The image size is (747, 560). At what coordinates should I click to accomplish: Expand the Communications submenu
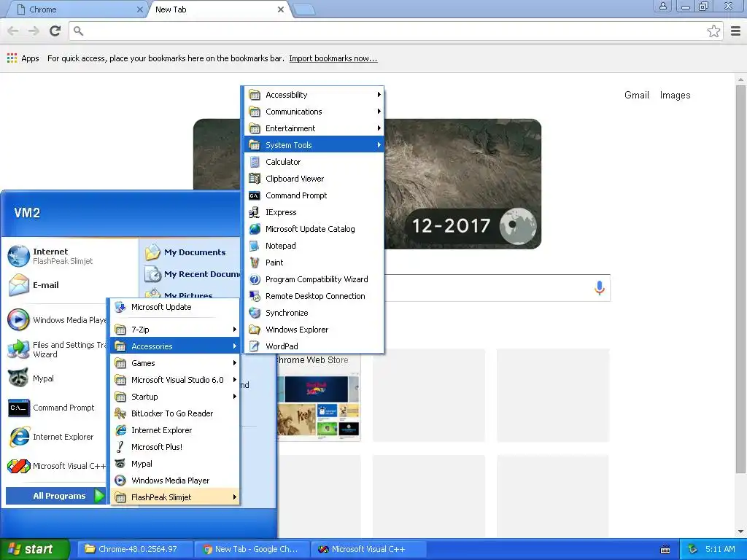[314, 112]
